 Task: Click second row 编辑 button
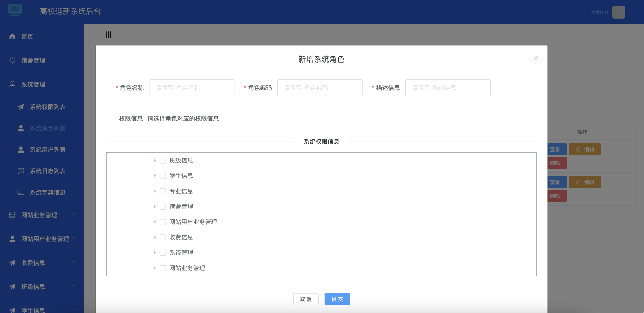584,182
